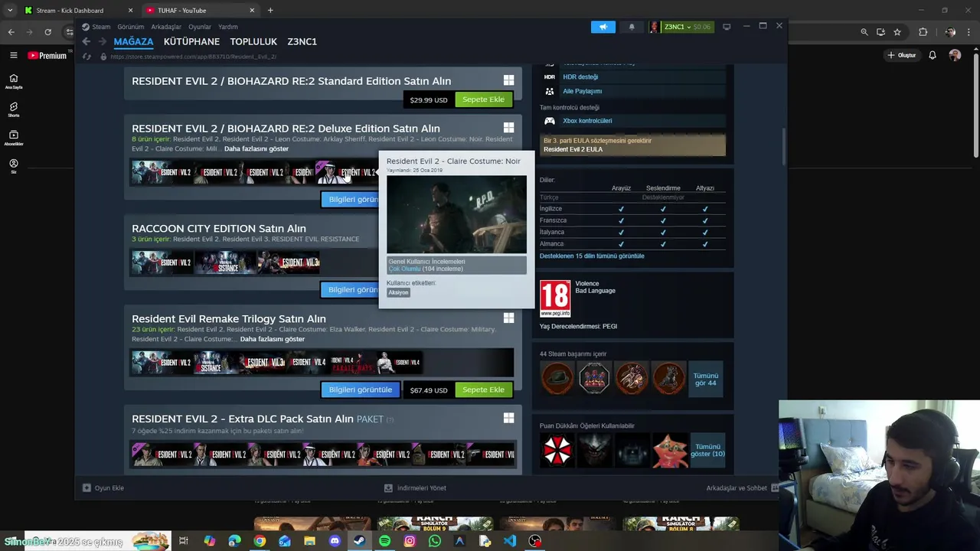Click Umbrella logo points shop item
This screenshot has height=551, width=980.
pos(557,450)
